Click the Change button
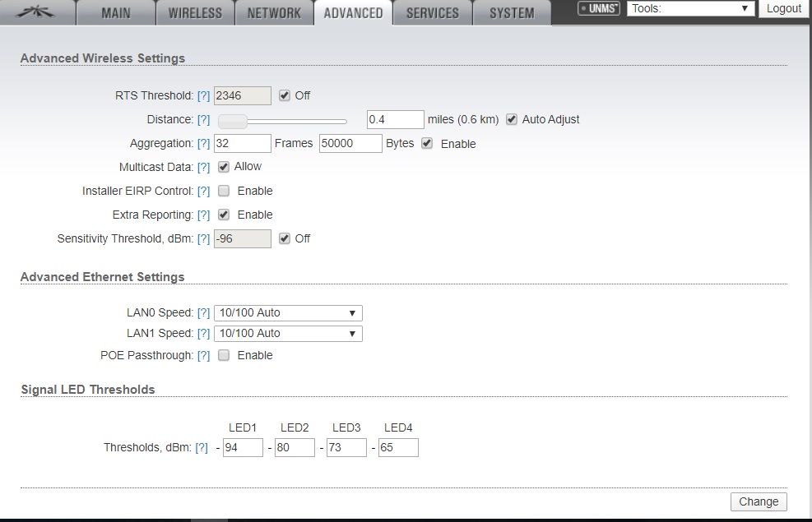The image size is (812, 522). click(x=758, y=501)
